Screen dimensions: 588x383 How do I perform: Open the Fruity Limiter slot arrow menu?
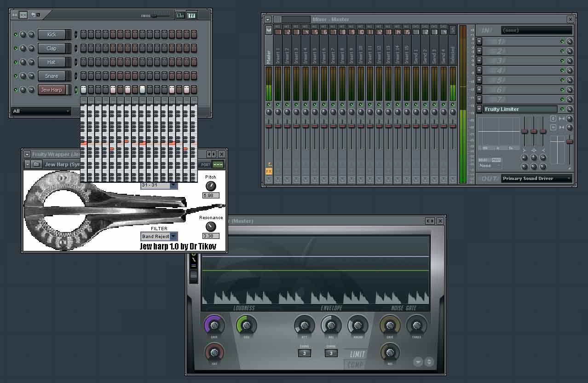tap(479, 109)
